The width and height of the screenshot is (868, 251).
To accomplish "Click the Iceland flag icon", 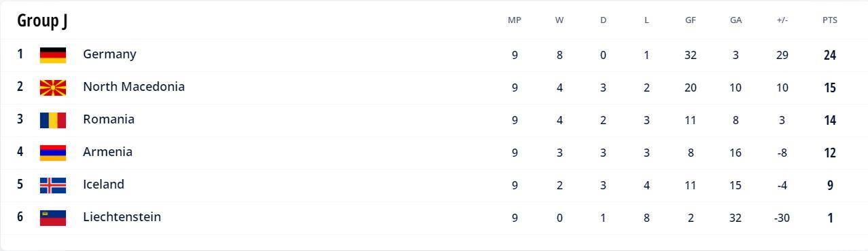I will (x=52, y=185).
